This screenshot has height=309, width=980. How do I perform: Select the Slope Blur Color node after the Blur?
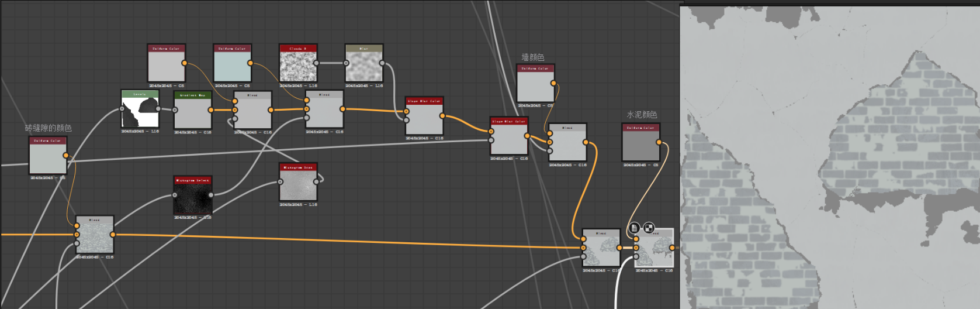424,116
